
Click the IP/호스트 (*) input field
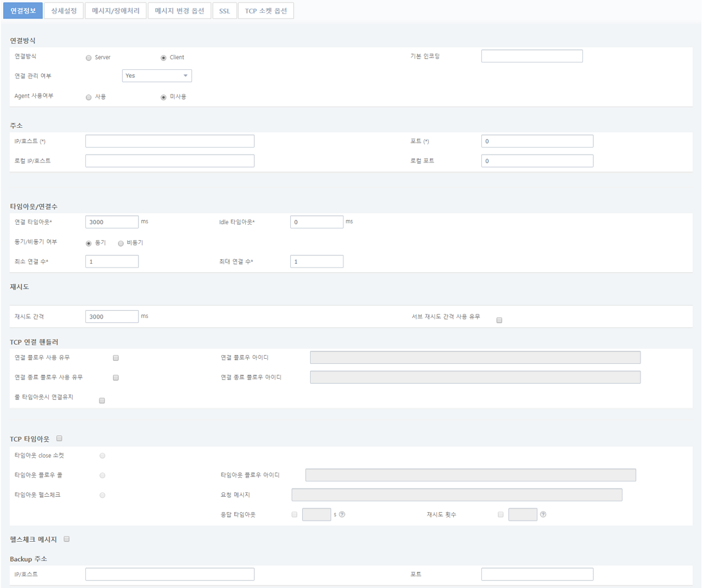(169, 141)
